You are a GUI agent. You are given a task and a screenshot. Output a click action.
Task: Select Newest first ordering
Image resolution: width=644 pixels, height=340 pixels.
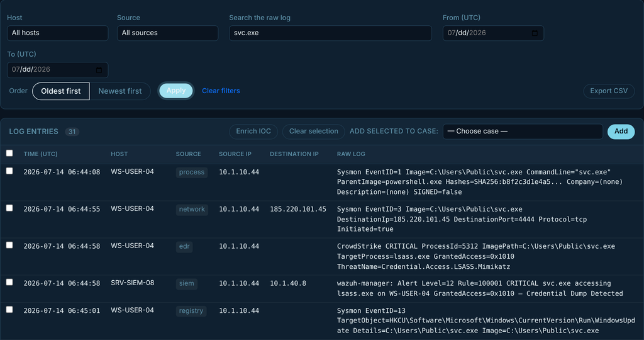pos(120,91)
